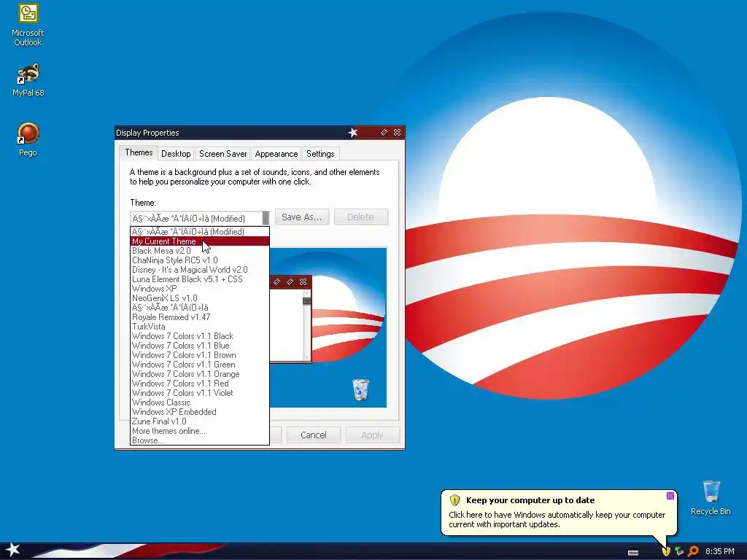747x560 pixels.
Task: Select Luna Element Black v5.1 + CSS
Action: pyautogui.click(x=200, y=279)
